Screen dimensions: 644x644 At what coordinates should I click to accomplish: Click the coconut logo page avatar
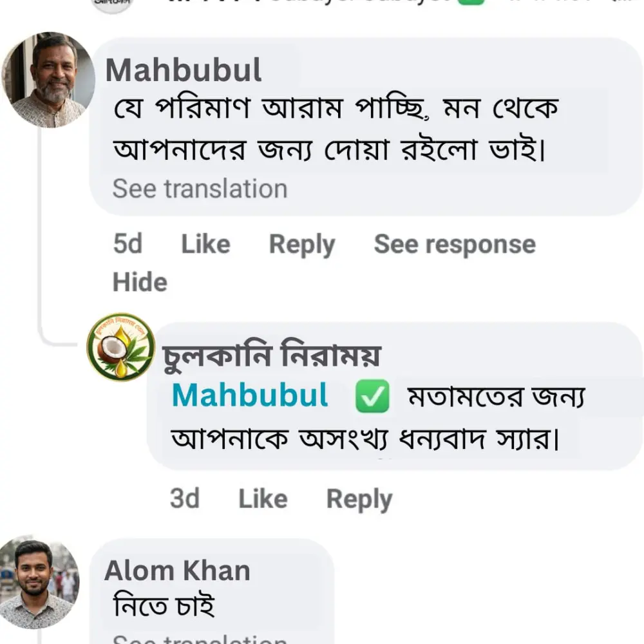(x=120, y=347)
